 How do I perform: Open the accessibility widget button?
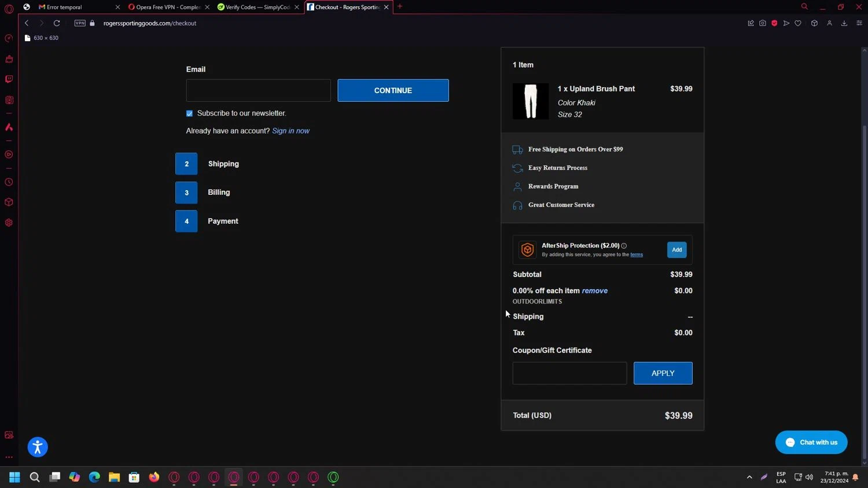(38, 447)
